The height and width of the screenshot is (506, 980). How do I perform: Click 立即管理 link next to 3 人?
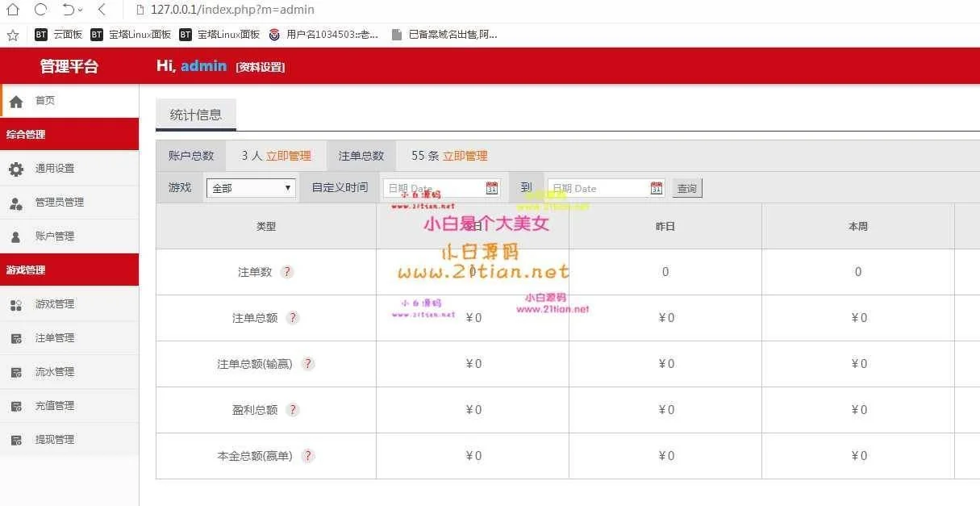pyautogui.click(x=289, y=156)
